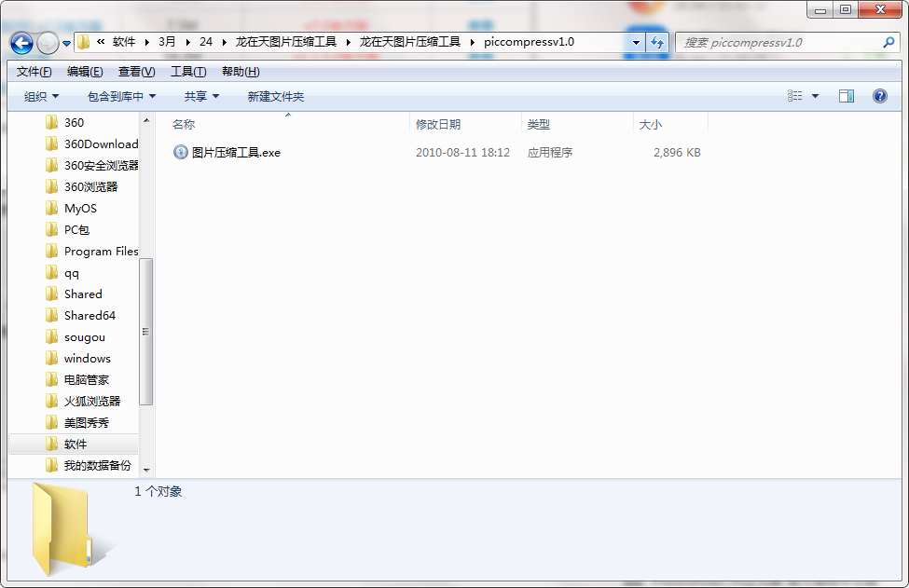Image resolution: width=909 pixels, height=588 pixels.
Task: Click the change view icon
Action: point(795,96)
